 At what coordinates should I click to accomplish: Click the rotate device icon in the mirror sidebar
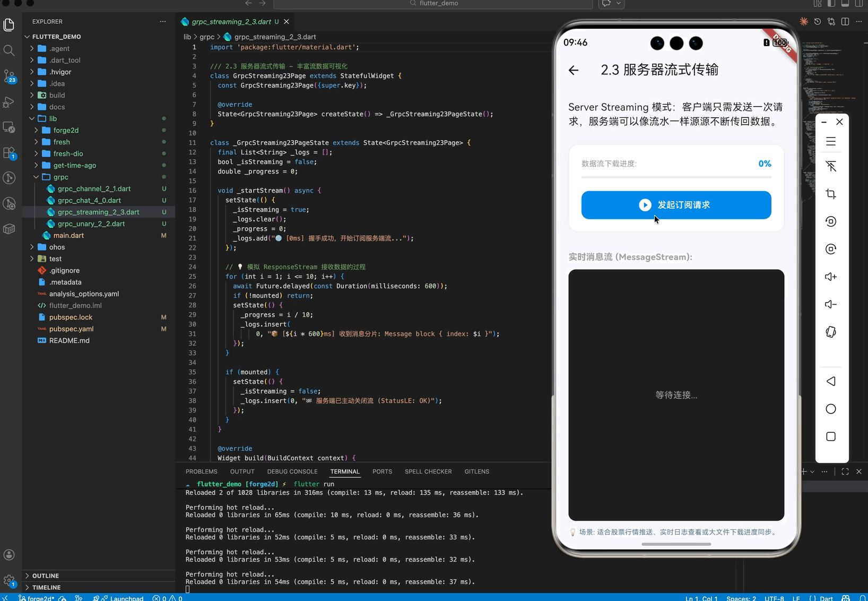(830, 332)
